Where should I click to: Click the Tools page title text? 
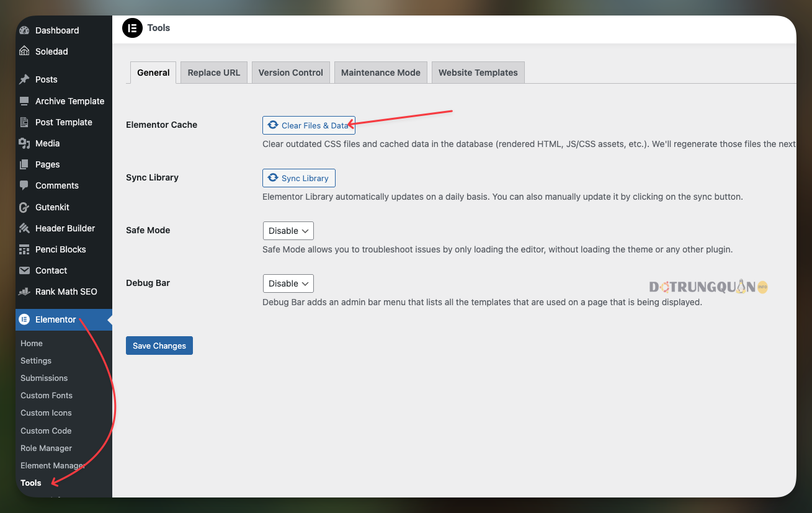(x=159, y=28)
